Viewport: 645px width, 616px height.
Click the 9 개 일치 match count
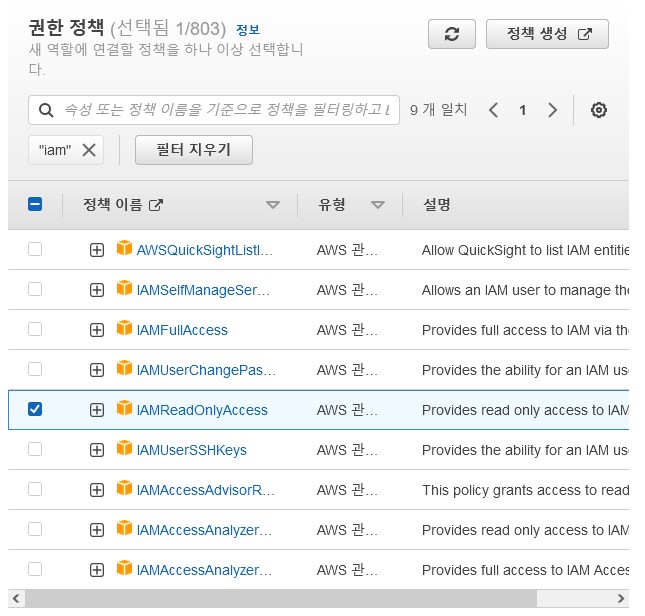(439, 110)
